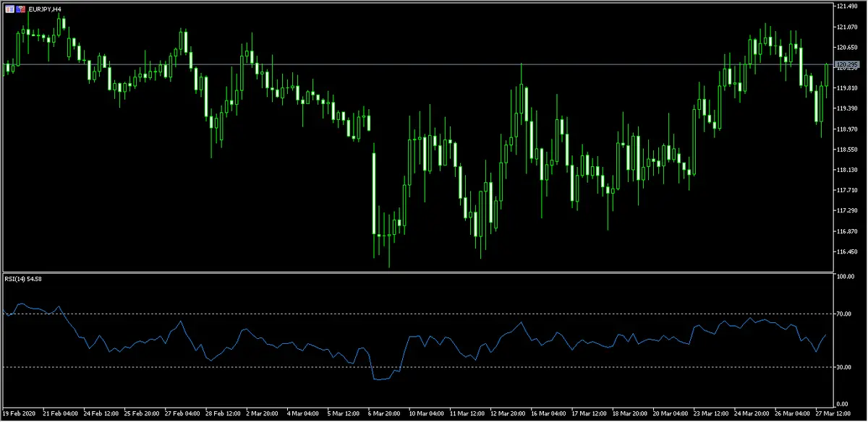Click the blue-red Depth of Market icon
Screen dimensions: 868x422
[x=20, y=9]
